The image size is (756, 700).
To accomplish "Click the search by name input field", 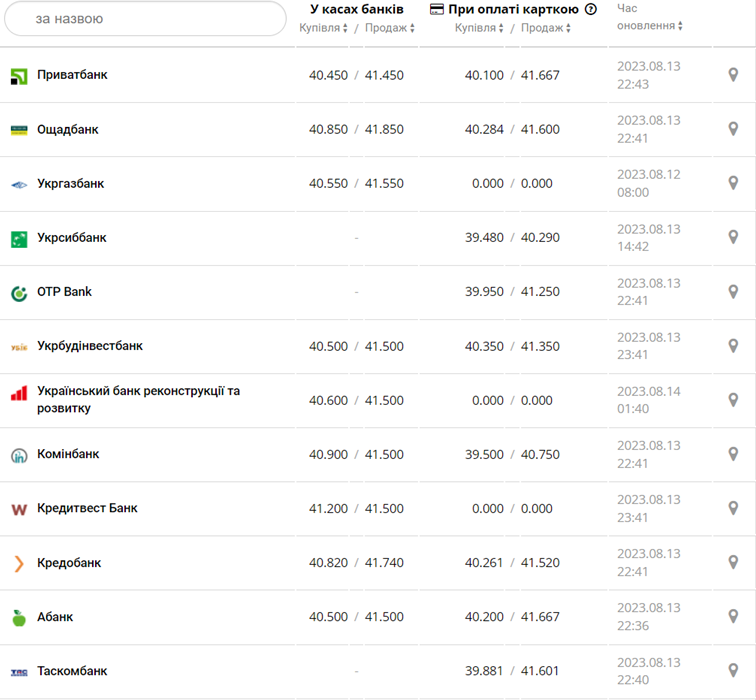I will click(x=144, y=19).
